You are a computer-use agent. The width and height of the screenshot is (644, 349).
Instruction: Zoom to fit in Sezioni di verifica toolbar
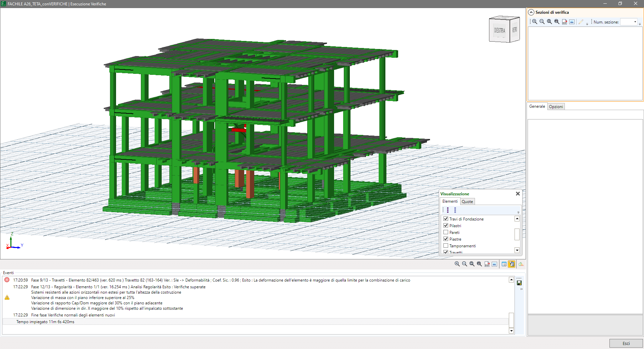point(549,22)
